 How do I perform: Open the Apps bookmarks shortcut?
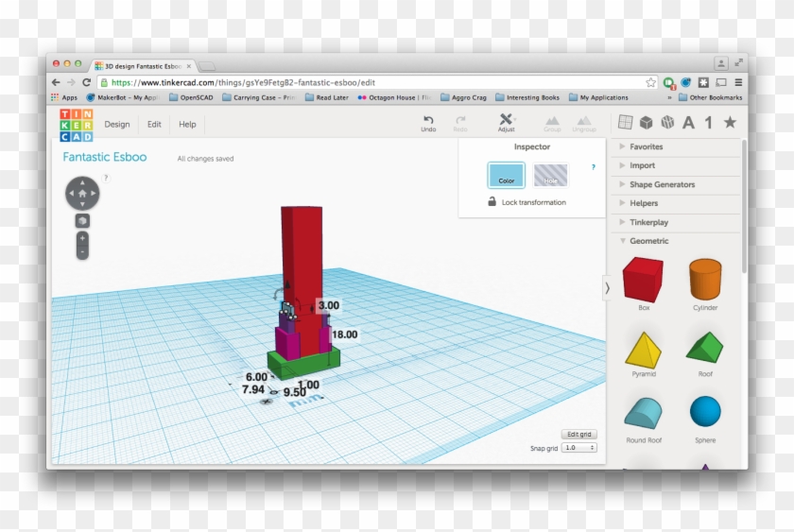click(x=64, y=97)
